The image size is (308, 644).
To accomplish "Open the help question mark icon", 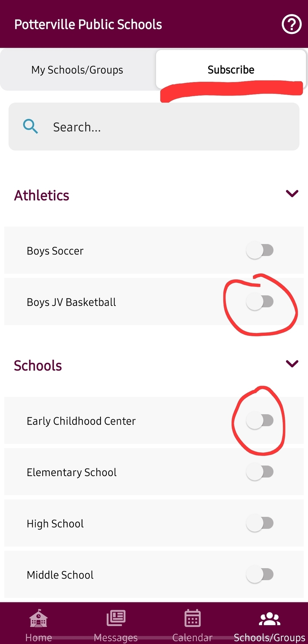I will click(291, 24).
